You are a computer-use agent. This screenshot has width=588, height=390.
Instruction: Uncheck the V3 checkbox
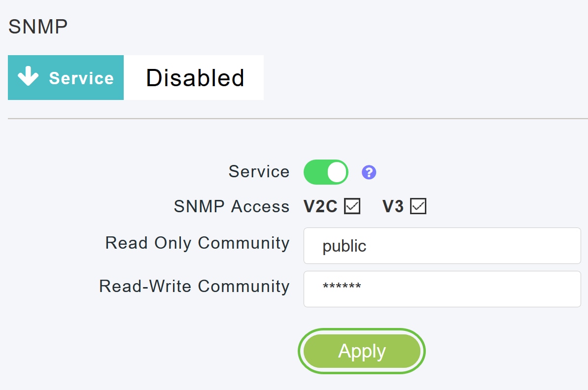coord(418,207)
